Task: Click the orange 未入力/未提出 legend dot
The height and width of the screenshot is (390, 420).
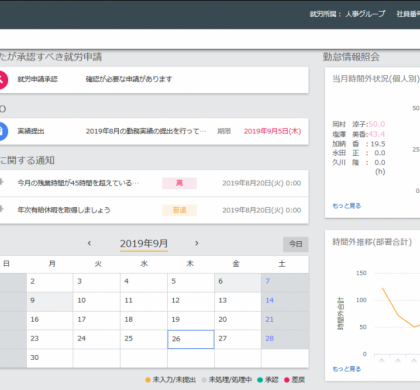Action: coord(148,380)
